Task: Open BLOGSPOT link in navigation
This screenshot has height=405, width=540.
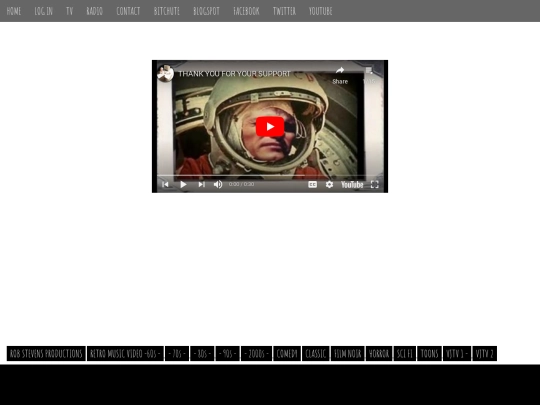Action: click(x=206, y=11)
